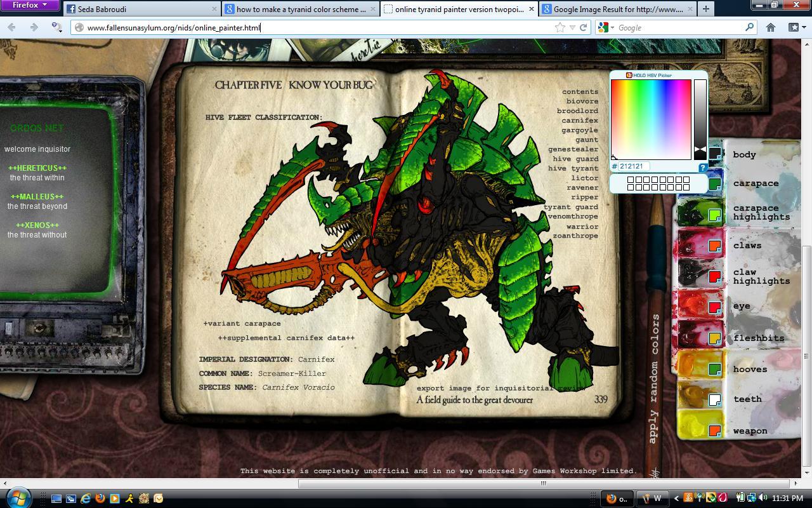This screenshot has height=508, width=812.
Task: Click the ORDOS NET heading
Action: pos(37,128)
